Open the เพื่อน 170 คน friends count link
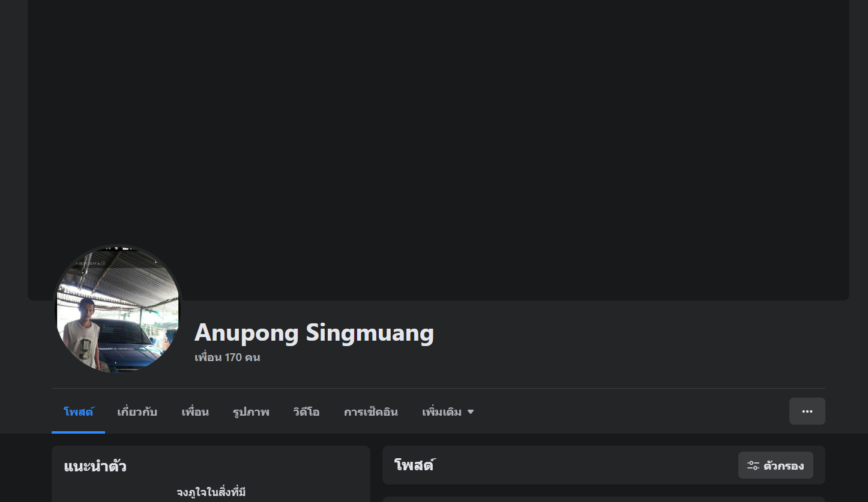This screenshot has width=868, height=502. (x=227, y=357)
